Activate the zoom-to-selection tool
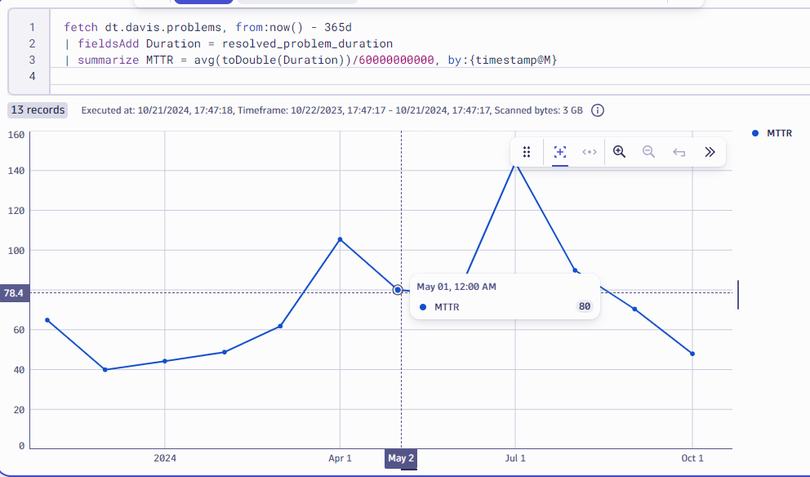810x477 pixels. [560, 152]
